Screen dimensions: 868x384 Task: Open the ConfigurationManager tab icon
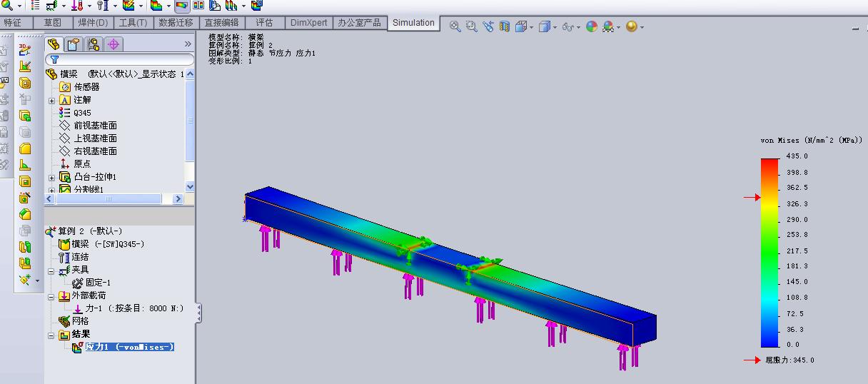click(94, 44)
